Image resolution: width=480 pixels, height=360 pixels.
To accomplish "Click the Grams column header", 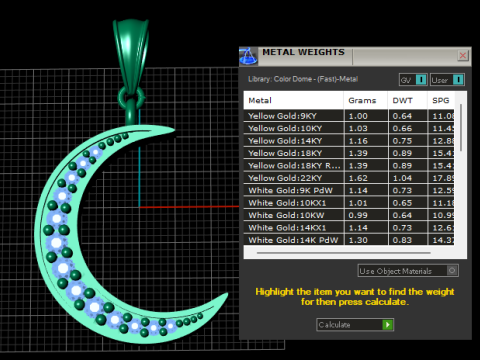I will [x=365, y=100].
